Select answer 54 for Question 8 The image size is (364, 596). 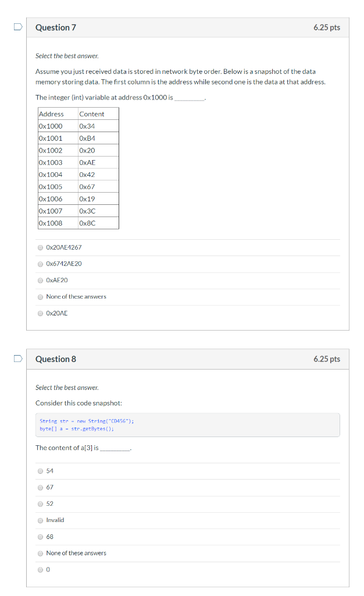tap(40, 471)
